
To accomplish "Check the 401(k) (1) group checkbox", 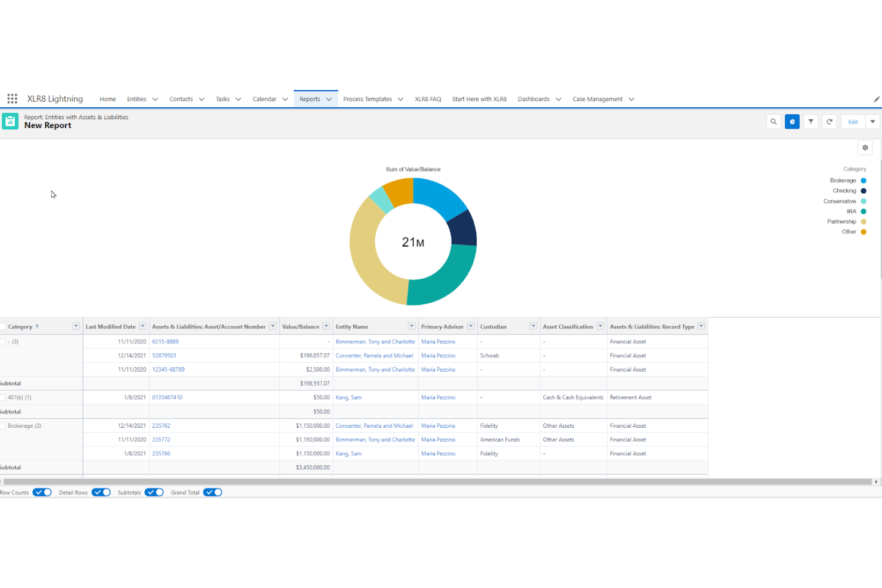I will pyautogui.click(x=2, y=397).
